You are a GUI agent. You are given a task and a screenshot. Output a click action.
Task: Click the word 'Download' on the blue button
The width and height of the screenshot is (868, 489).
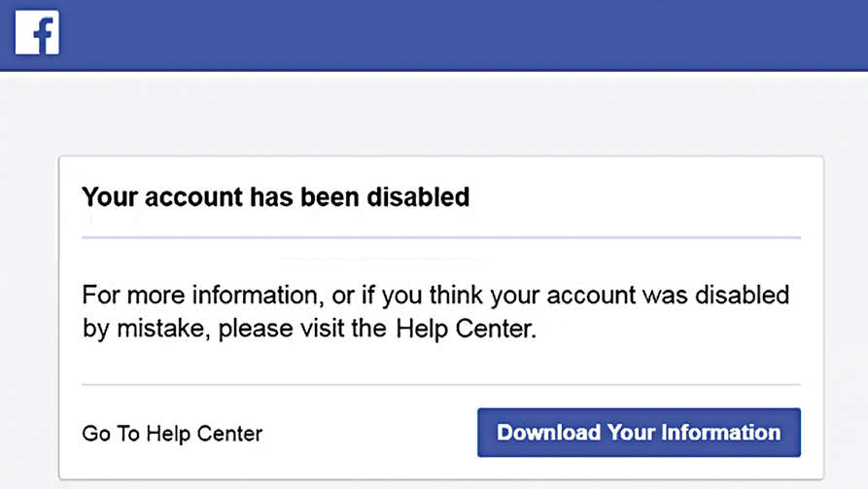pyautogui.click(x=548, y=433)
